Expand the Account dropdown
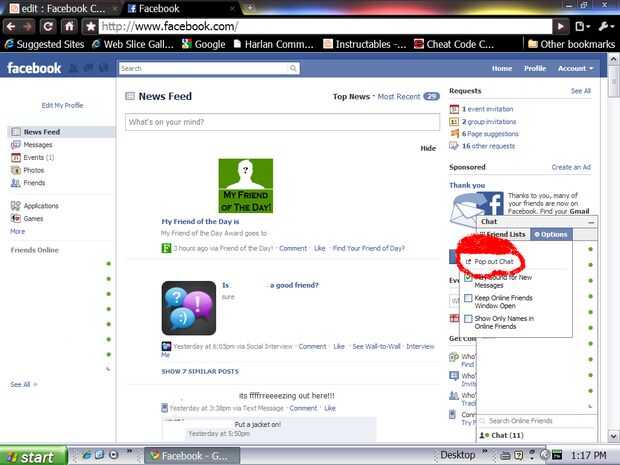The image size is (620, 465). pos(576,68)
